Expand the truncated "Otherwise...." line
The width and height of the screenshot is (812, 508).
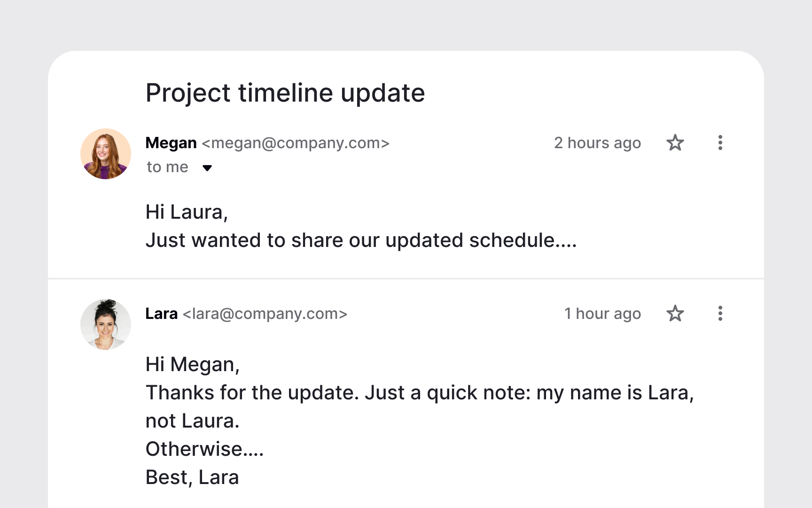(x=204, y=449)
